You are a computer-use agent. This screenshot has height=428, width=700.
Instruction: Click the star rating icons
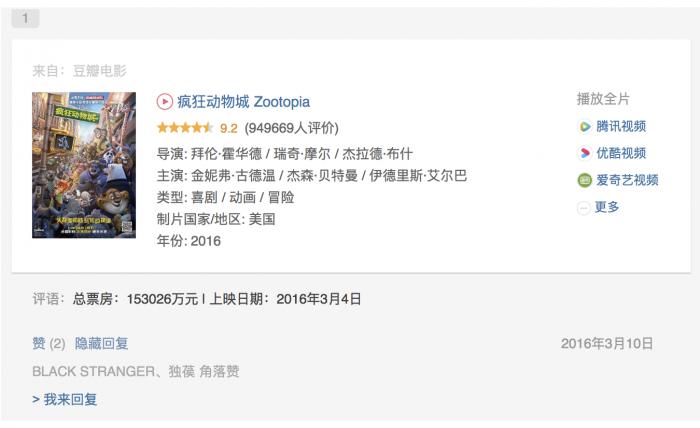(x=185, y=128)
